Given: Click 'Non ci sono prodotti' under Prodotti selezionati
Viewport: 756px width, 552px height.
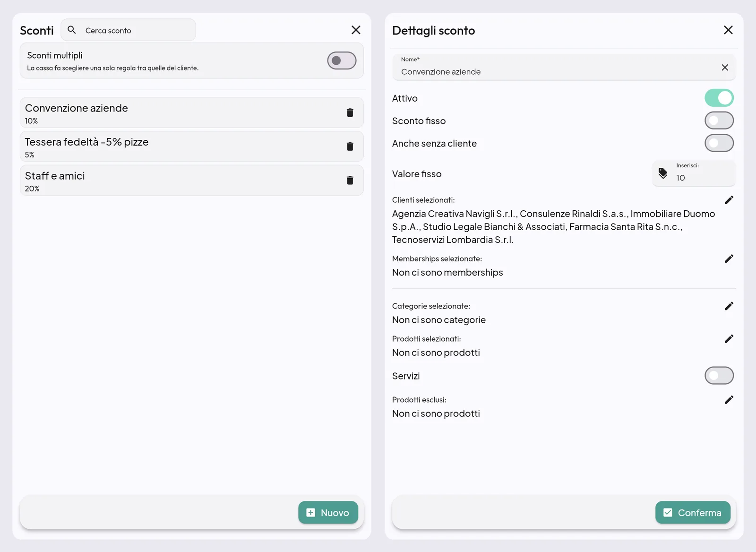Looking at the screenshot, I should coord(436,353).
